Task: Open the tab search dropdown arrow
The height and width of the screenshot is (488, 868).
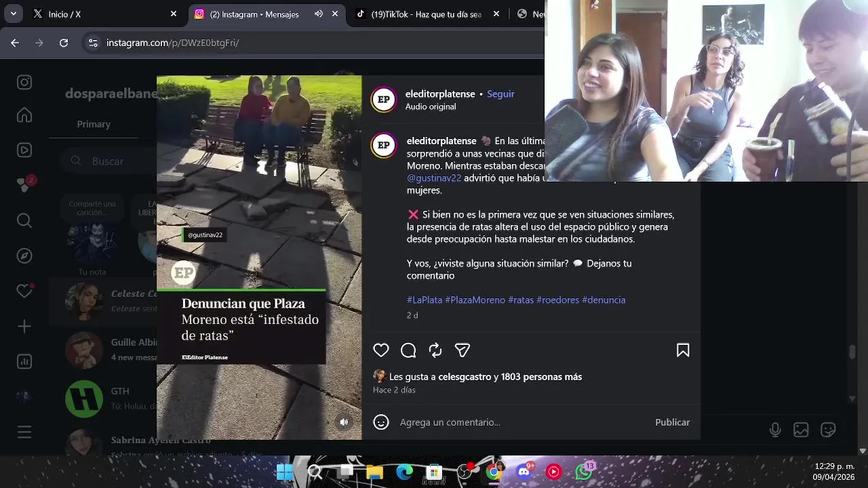Action: (14, 14)
